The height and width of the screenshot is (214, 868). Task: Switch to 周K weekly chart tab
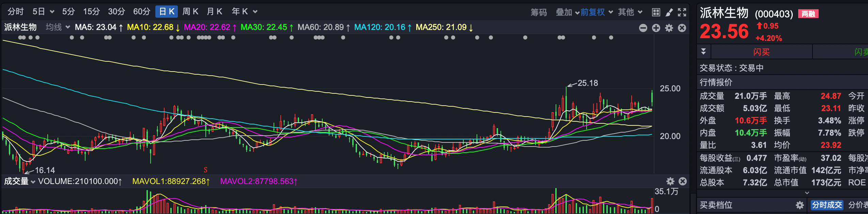(190, 12)
